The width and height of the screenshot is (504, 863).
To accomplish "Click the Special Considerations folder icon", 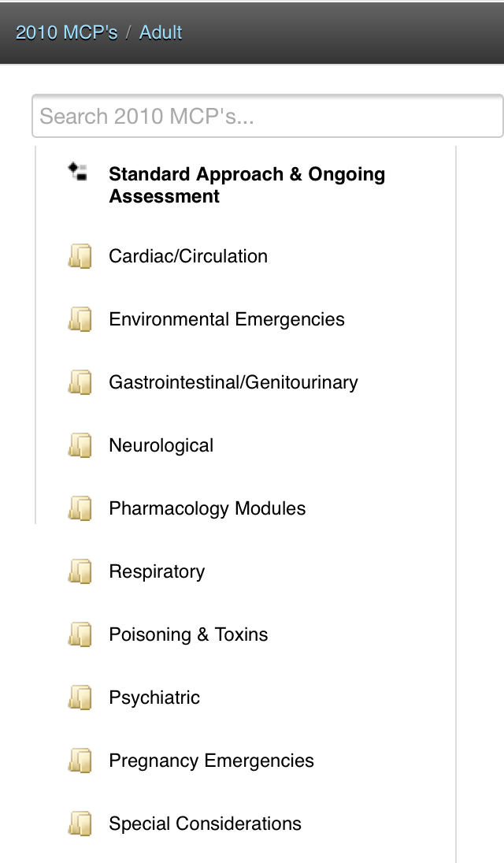I will tap(80, 824).
